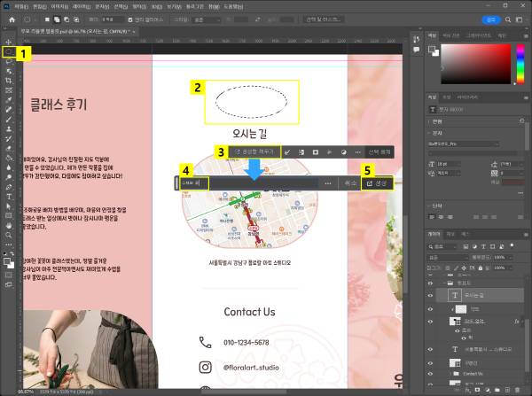Click the 생성형 채우기 button
532x396 pixels.
click(254, 152)
